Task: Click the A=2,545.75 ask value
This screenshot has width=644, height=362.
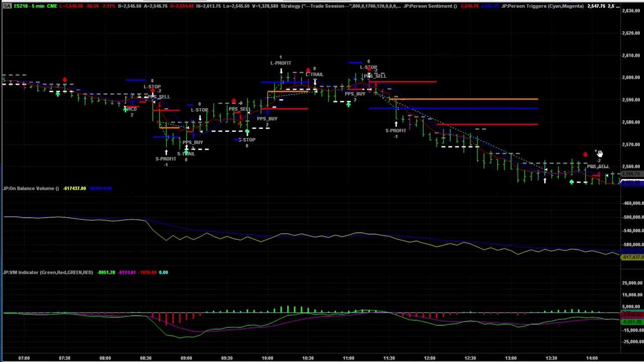Action: pos(155,6)
